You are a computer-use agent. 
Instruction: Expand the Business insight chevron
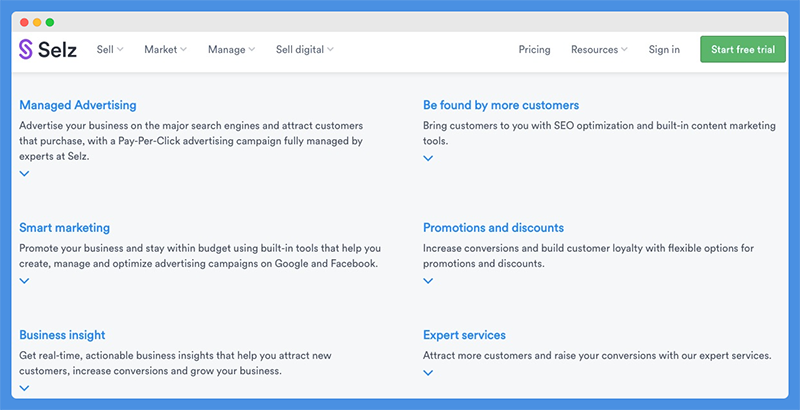(24, 388)
